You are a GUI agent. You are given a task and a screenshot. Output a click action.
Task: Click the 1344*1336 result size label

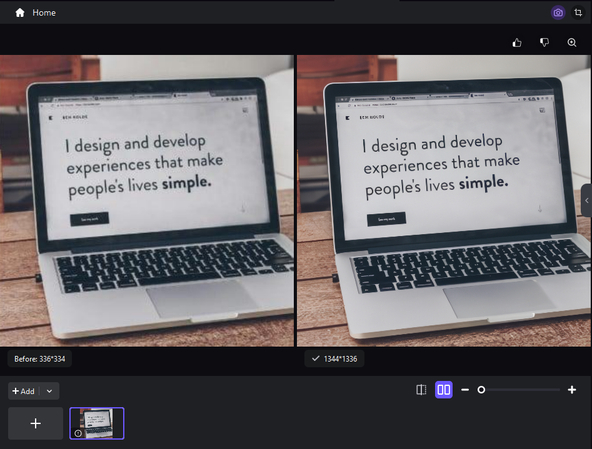pos(335,359)
